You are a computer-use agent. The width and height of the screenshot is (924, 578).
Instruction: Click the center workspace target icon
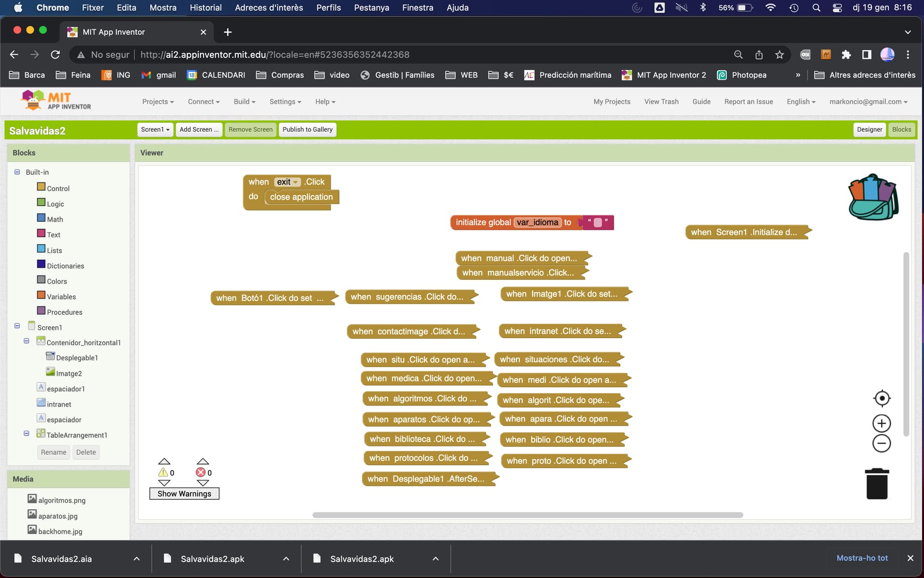(x=882, y=398)
